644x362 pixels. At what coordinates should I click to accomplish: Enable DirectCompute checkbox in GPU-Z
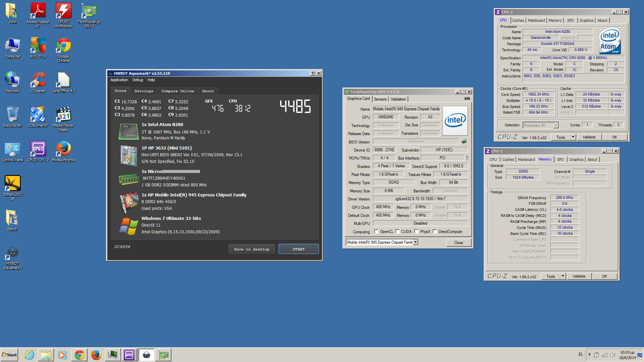435,232
